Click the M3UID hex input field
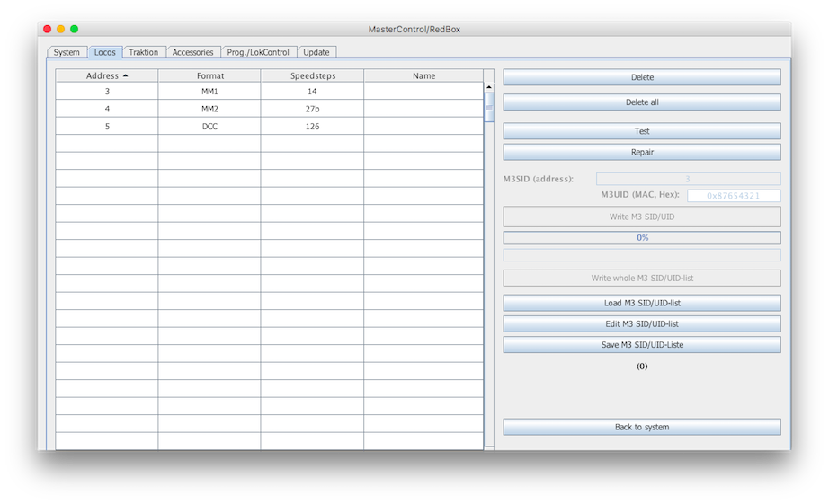829x504 pixels. coord(734,196)
